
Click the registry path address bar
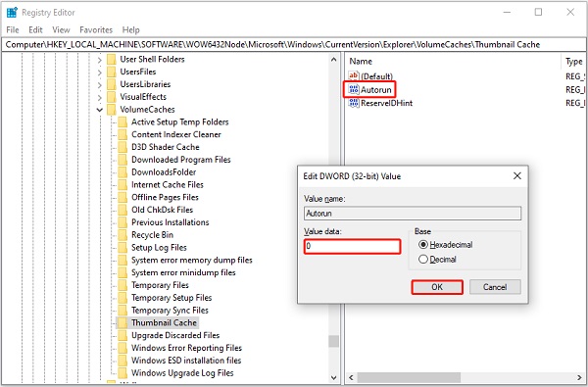point(294,45)
